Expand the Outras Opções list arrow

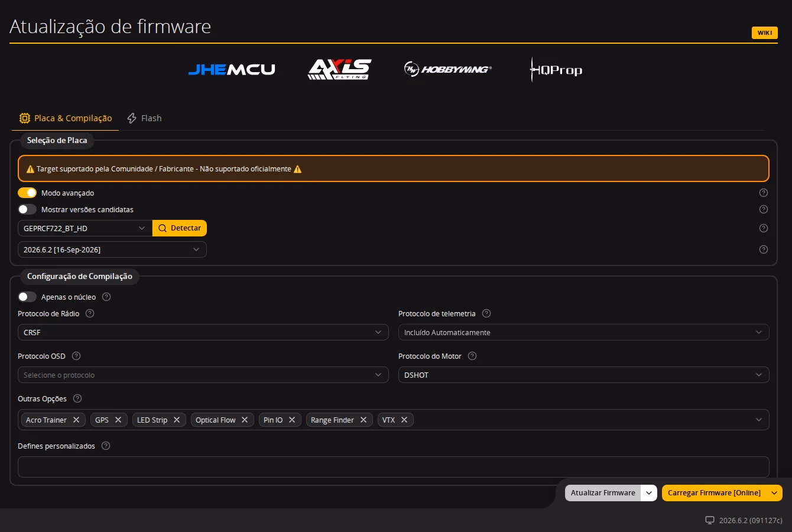759,420
